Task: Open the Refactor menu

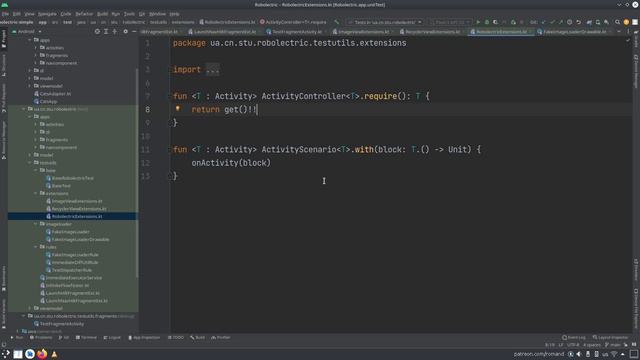Action: click(84, 13)
